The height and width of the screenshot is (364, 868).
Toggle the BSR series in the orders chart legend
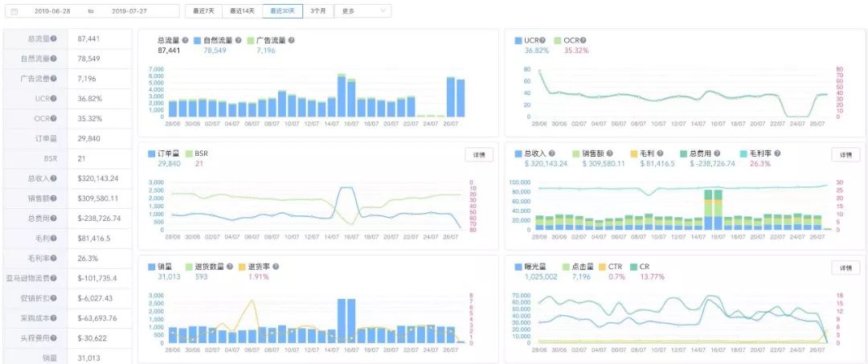pos(197,153)
